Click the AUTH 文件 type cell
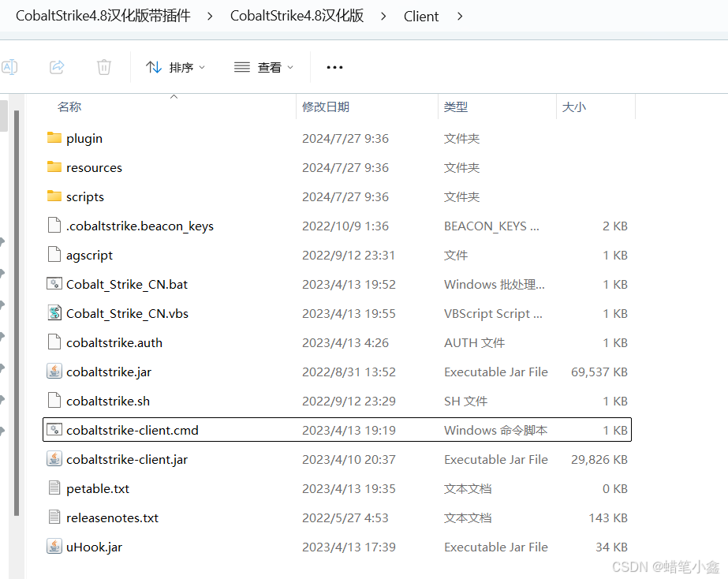The image size is (728, 579). (474, 342)
